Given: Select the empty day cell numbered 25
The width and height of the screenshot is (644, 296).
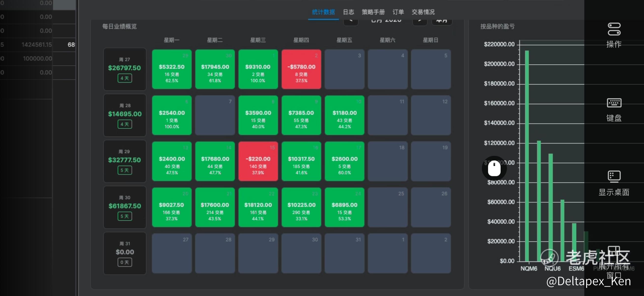Looking at the screenshot, I should 388,207.
